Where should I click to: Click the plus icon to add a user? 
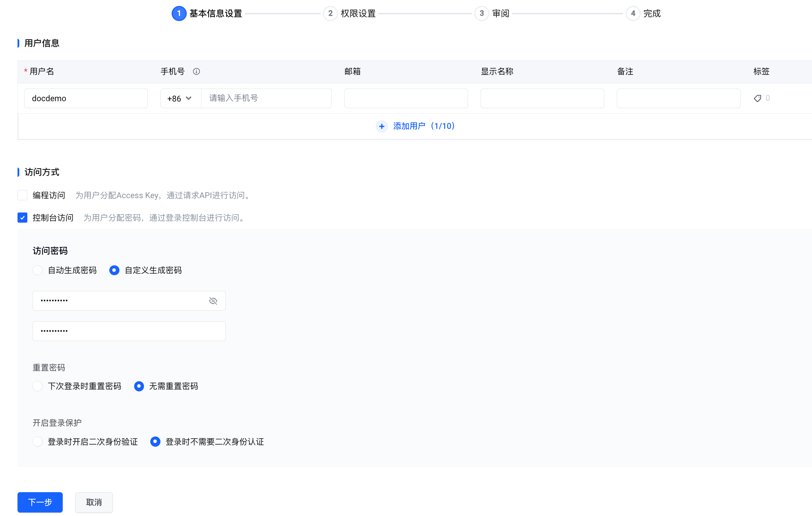(381, 126)
